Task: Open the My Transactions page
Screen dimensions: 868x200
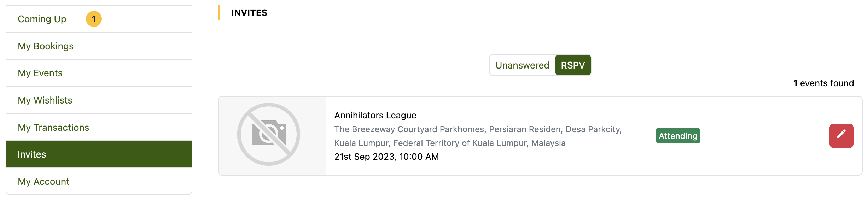Action: pos(53,128)
